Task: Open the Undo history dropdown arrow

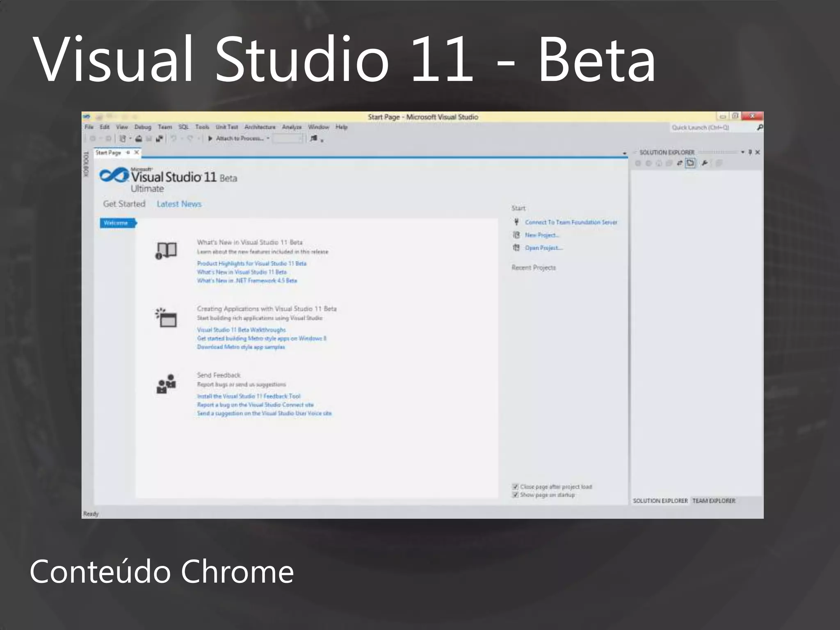Action: pos(181,139)
